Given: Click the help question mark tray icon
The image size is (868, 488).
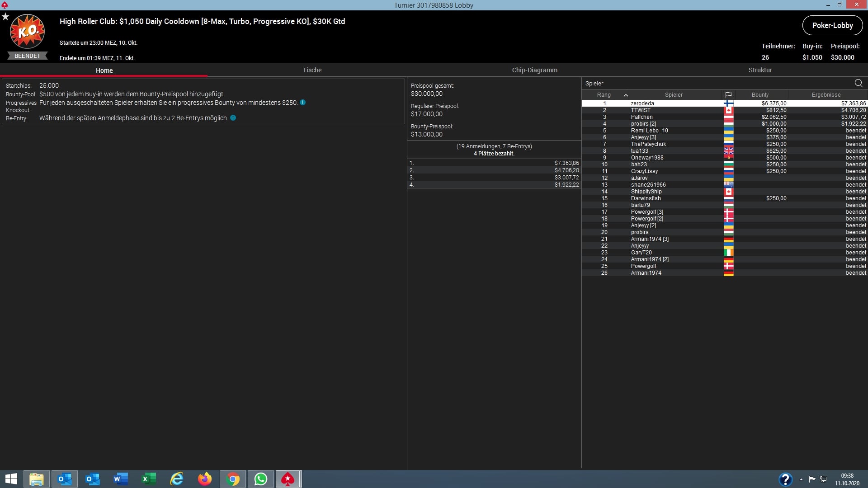Looking at the screenshot, I should [785, 479].
